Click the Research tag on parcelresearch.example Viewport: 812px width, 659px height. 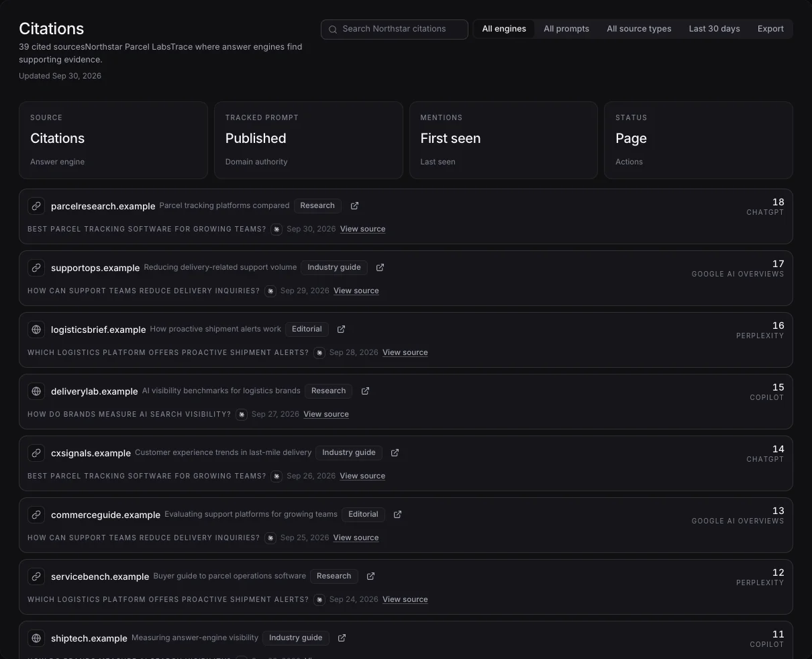click(317, 206)
